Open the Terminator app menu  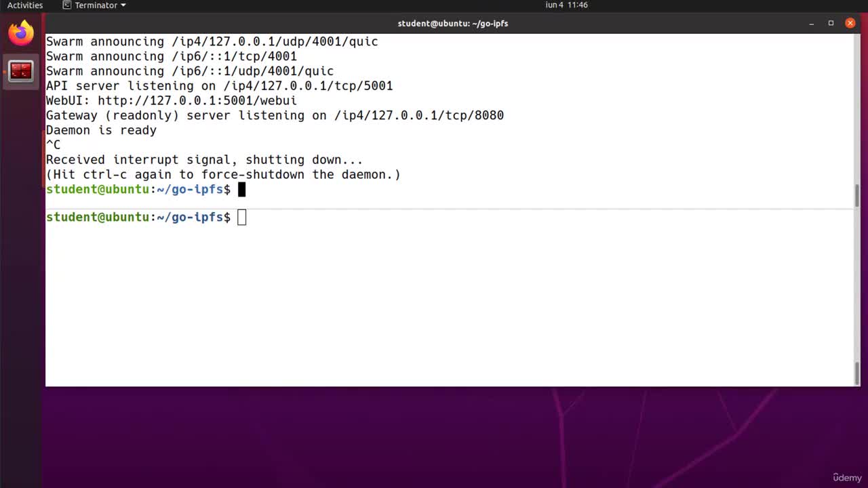[x=94, y=5]
